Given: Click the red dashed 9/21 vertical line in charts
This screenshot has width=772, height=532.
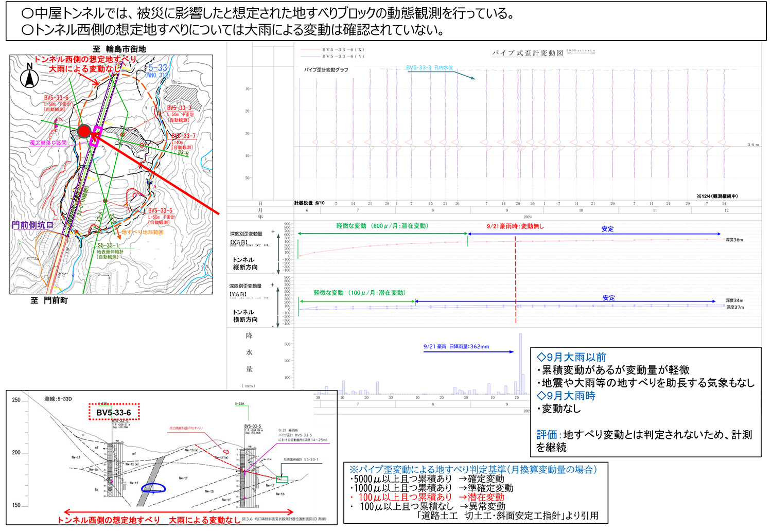Looking at the screenshot, I should [515, 279].
